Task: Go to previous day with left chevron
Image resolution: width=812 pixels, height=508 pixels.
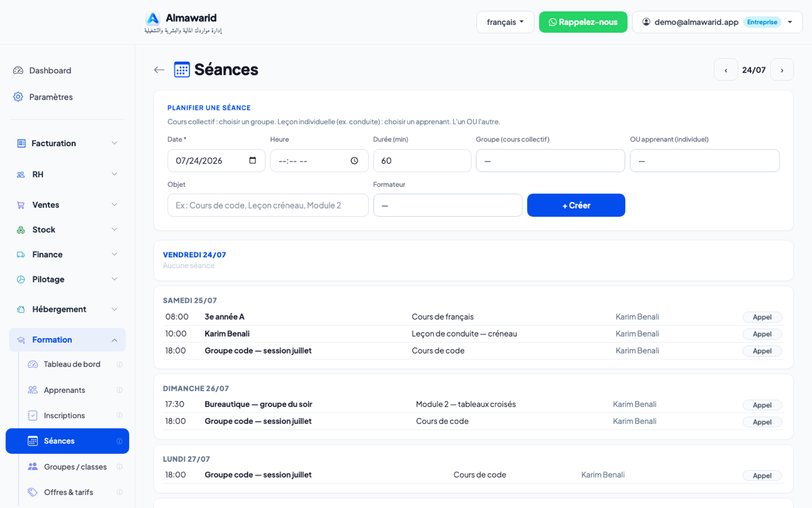Action: (726, 70)
